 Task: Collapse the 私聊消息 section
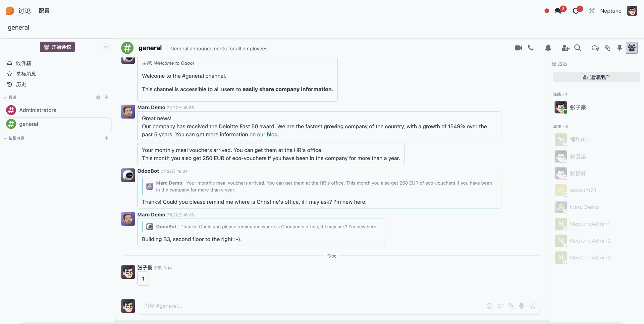pos(14,138)
